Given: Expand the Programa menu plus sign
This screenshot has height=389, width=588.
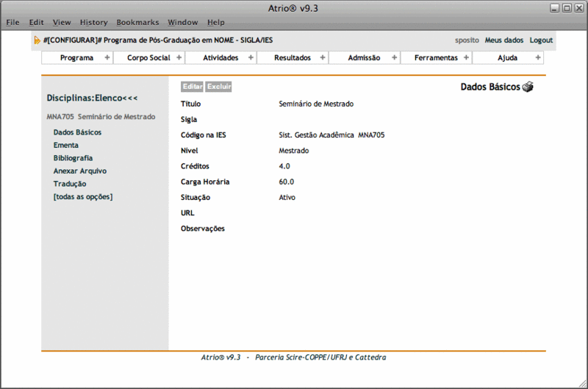Looking at the screenshot, I should point(107,57).
